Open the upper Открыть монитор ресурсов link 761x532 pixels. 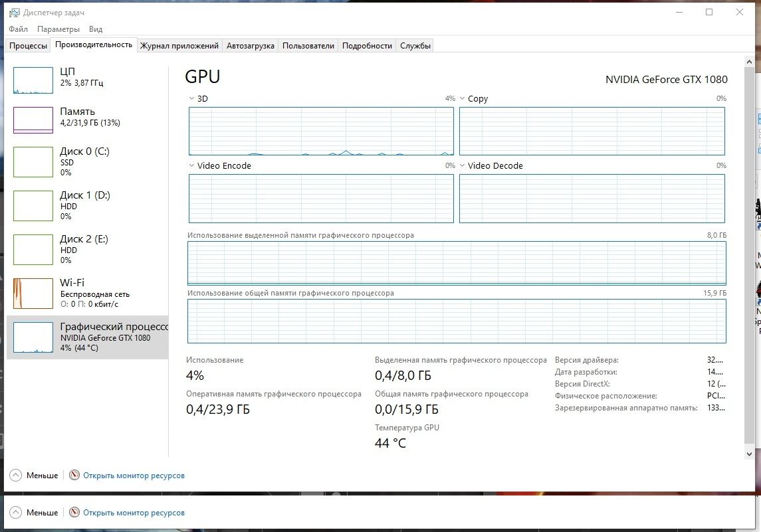(x=134, y=476)
